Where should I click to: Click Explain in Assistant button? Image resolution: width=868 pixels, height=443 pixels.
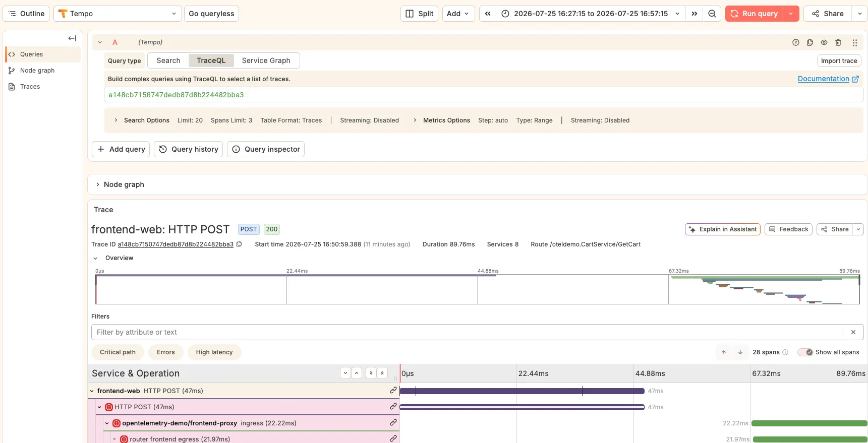(723, 229)
